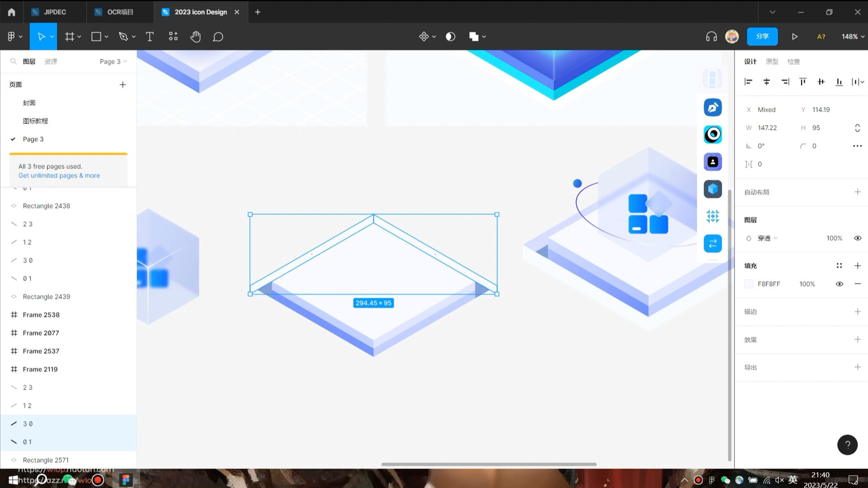The image size is (868, 488).
Task: Open the Comment tool
Action: click(x=218, y=37)
